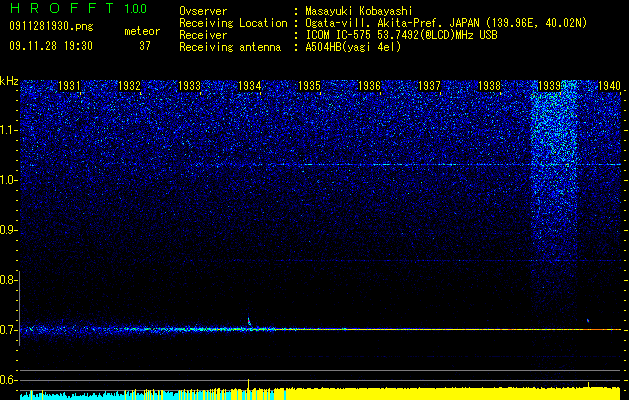Click the 1939 time marker label

(549, 86)
